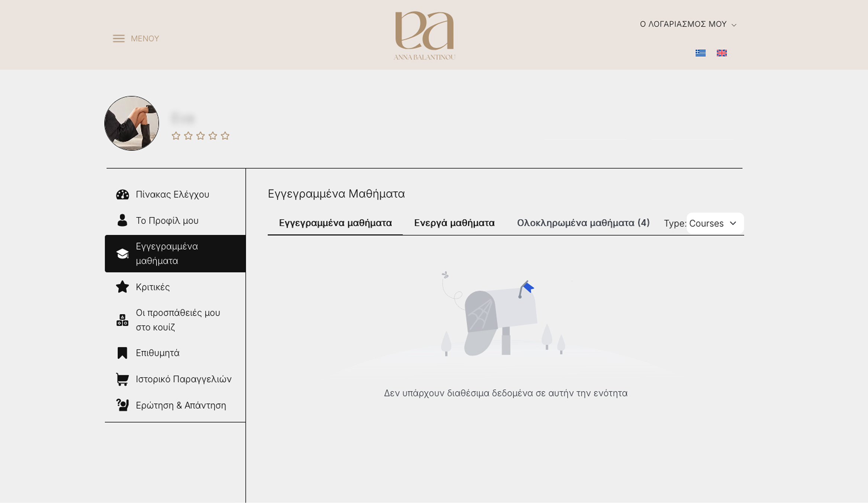
Task: Select the graduation cap icon for enrolled courses
Action: pyautogui.click(x=123, y=253)
